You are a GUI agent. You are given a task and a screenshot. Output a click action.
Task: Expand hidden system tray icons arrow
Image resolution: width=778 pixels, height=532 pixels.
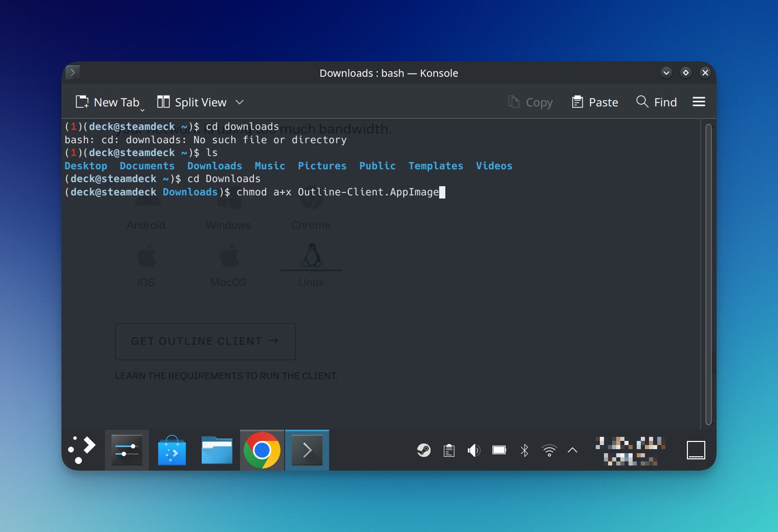coord(573,450)
